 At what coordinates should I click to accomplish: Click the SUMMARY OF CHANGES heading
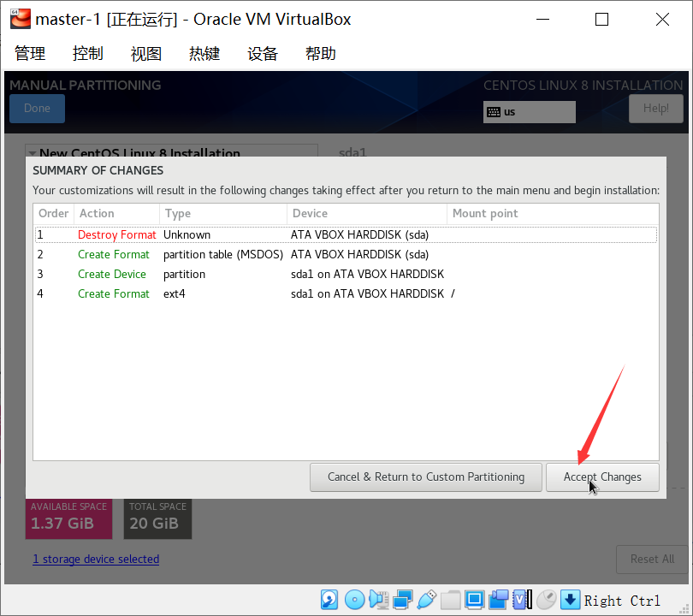(98, 170)
